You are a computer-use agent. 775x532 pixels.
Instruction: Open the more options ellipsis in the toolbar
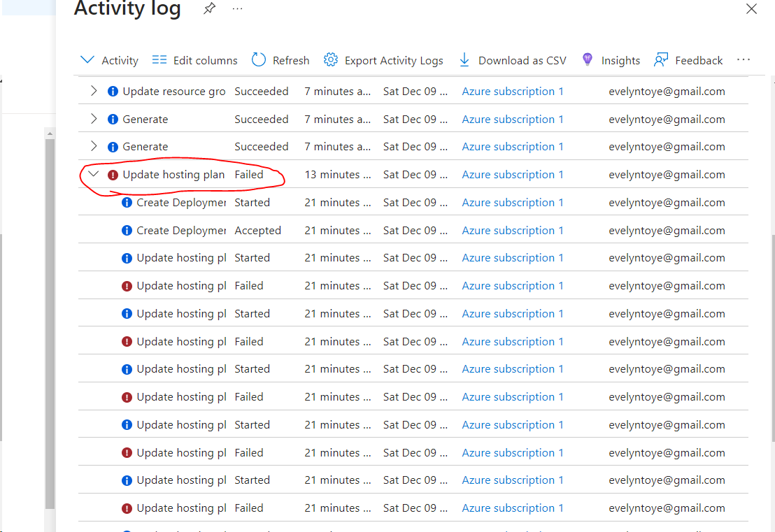point(743,60)
